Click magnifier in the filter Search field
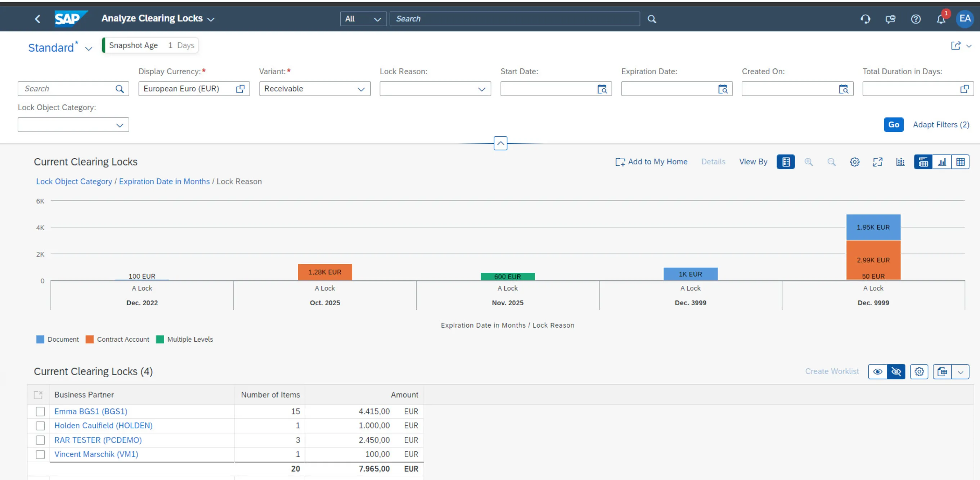This screenshot has height=480, width=980. coord(120,89)
